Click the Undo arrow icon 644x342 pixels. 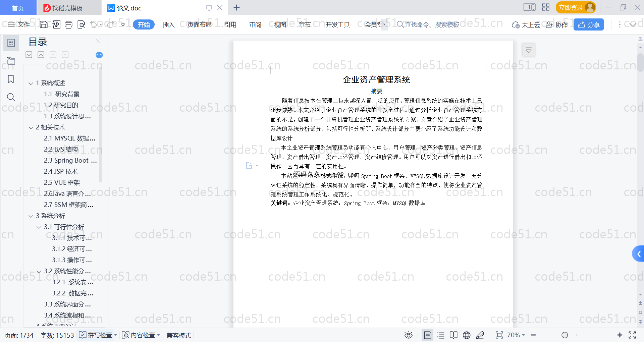pyautogui.click(x=94, y=24)
